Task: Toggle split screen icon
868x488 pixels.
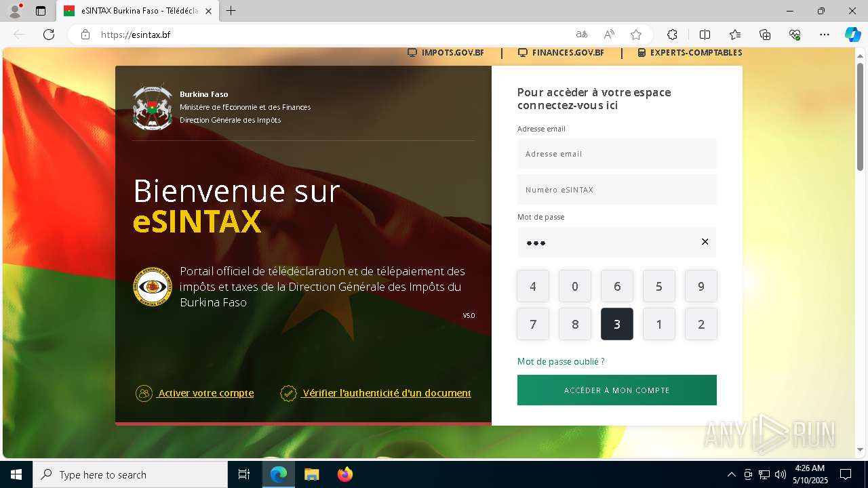Action: click(x=705, y=35)
